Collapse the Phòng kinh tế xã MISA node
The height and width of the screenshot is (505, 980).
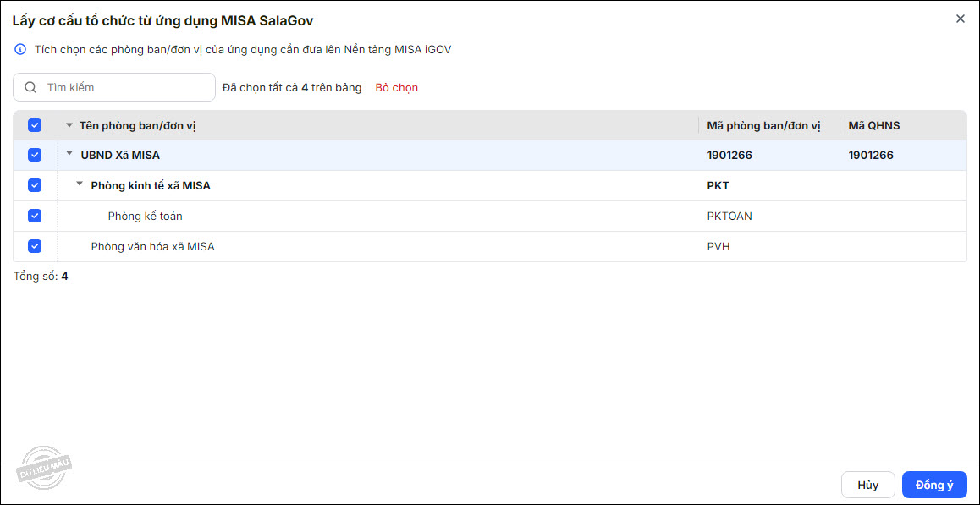pyautogui.click(x=80, y=184)
